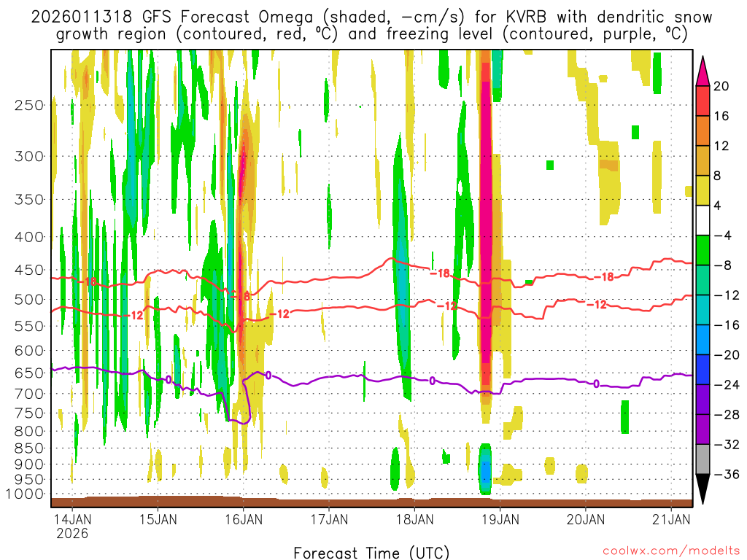Image resolution: width=747 pixels, height=560 pixels.
Task: Click the 16JAN time axis label
Action: 243,520
